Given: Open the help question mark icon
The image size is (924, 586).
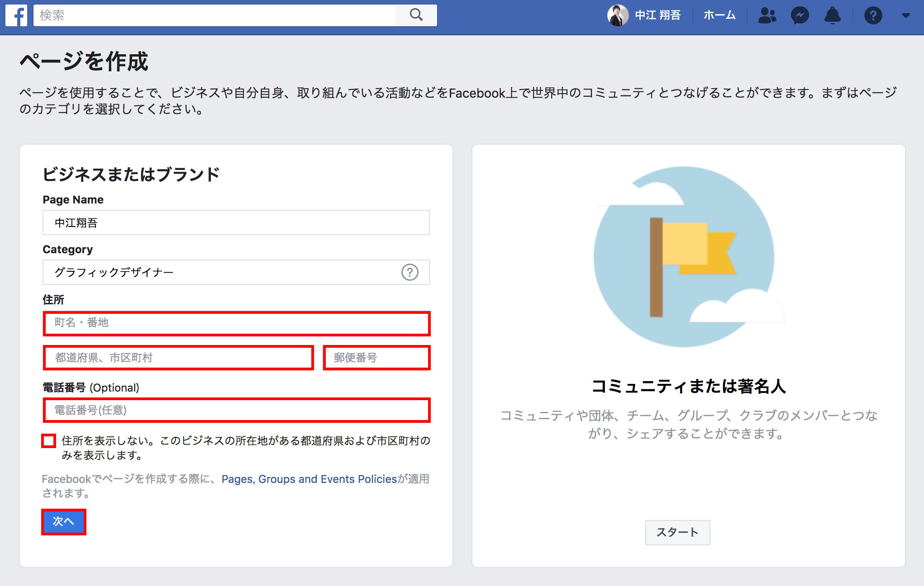Looking at the screenshot, I should point(873,15).
